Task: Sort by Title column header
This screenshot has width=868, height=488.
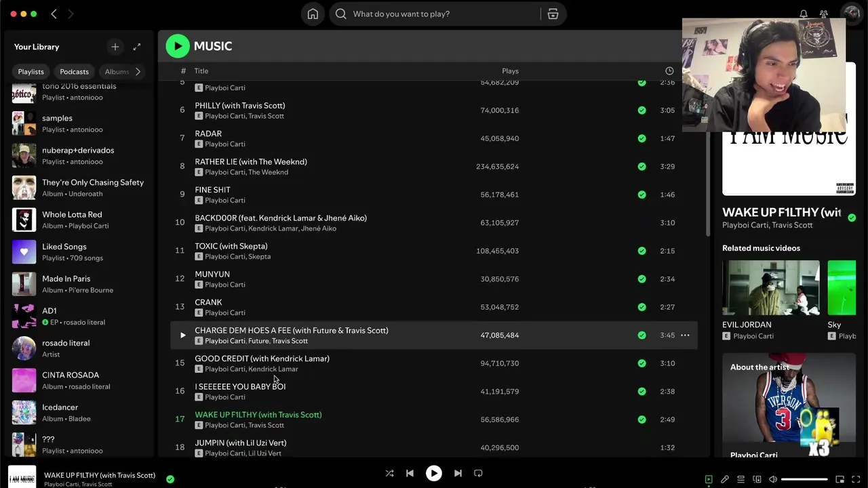Action: (201, 70)
